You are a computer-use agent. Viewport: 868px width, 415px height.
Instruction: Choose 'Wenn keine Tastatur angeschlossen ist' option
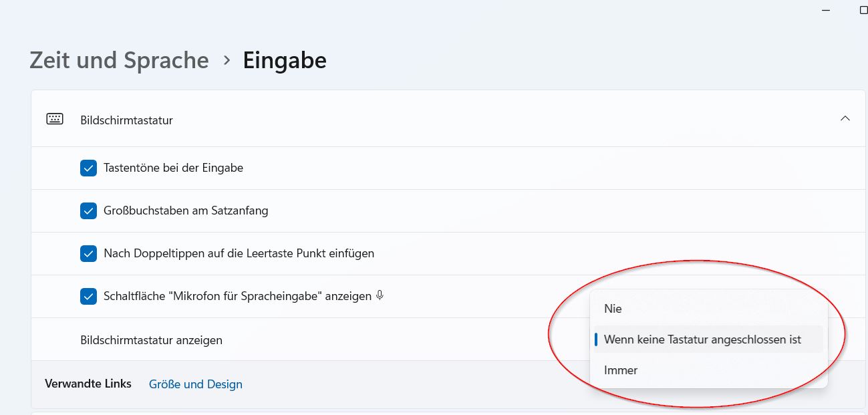(702, 339)
